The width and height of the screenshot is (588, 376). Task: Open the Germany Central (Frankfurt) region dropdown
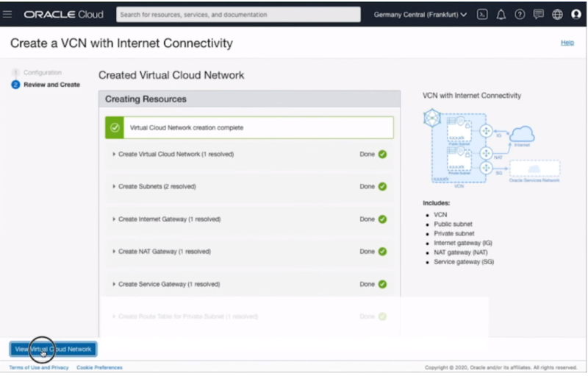coord(420,14)
